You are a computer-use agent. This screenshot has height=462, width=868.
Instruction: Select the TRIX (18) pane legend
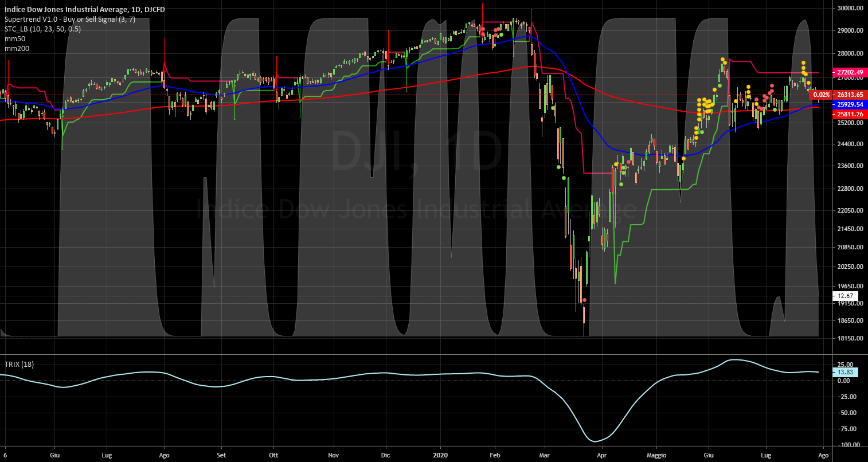19,364
